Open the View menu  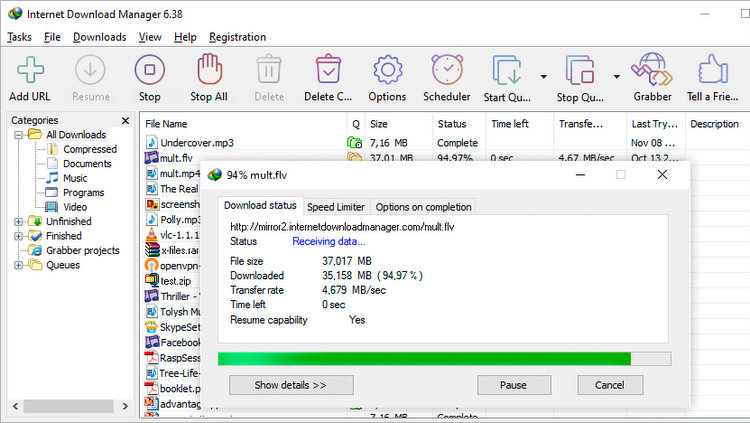click(150, 37)
